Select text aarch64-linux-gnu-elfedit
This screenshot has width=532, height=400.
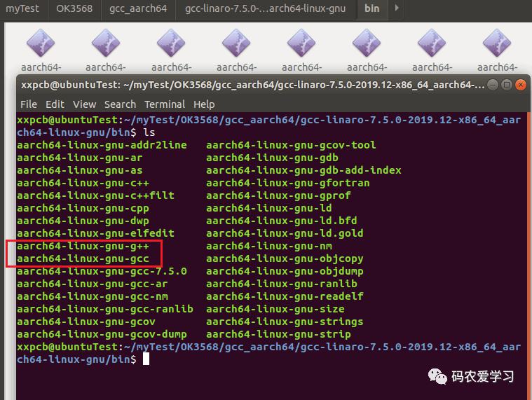point(96,233)
